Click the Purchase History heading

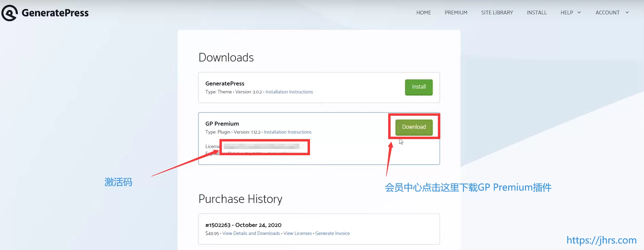tap(240, 199)
